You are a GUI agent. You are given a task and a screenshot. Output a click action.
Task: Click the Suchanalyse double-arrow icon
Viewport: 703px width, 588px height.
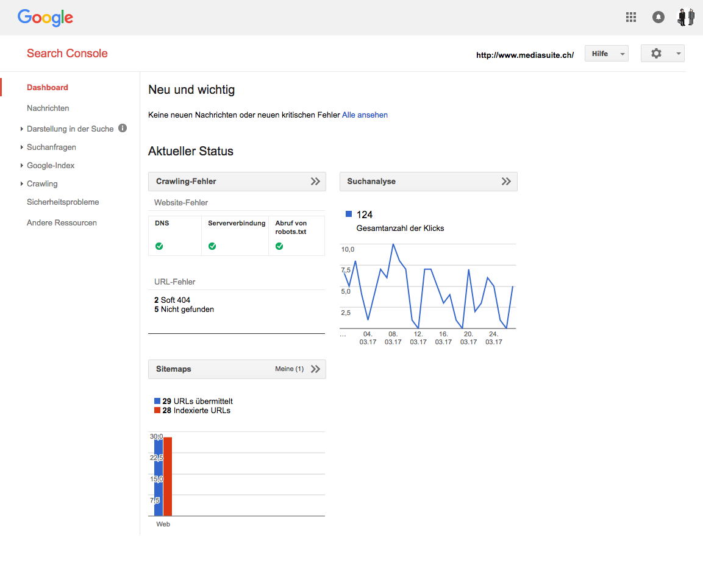tap(506, 181)
